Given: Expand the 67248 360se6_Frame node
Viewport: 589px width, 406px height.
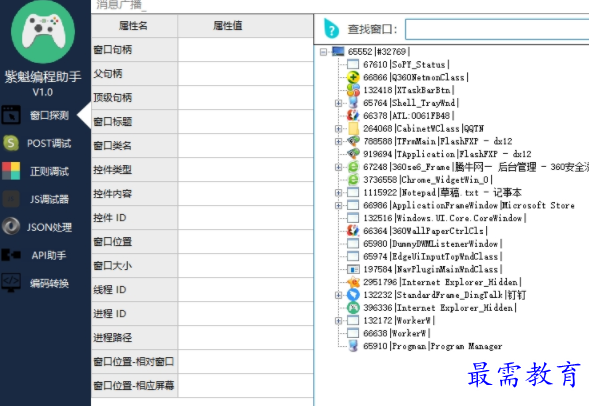Looking at the screenshot, I should [x=338, y=167].
